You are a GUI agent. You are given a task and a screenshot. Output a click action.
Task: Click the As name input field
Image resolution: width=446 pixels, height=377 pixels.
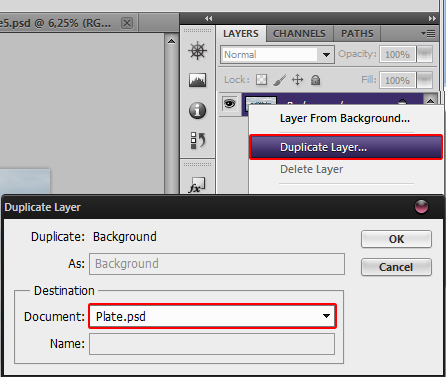click(217, 264)
